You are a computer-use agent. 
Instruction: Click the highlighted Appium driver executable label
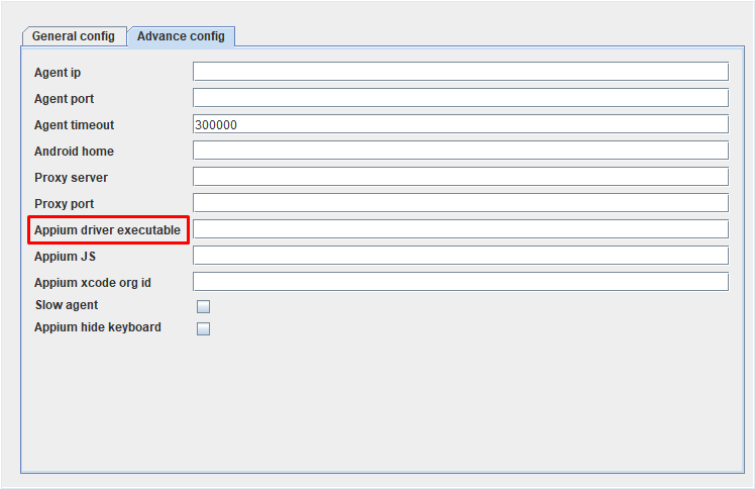coord(108,230)
